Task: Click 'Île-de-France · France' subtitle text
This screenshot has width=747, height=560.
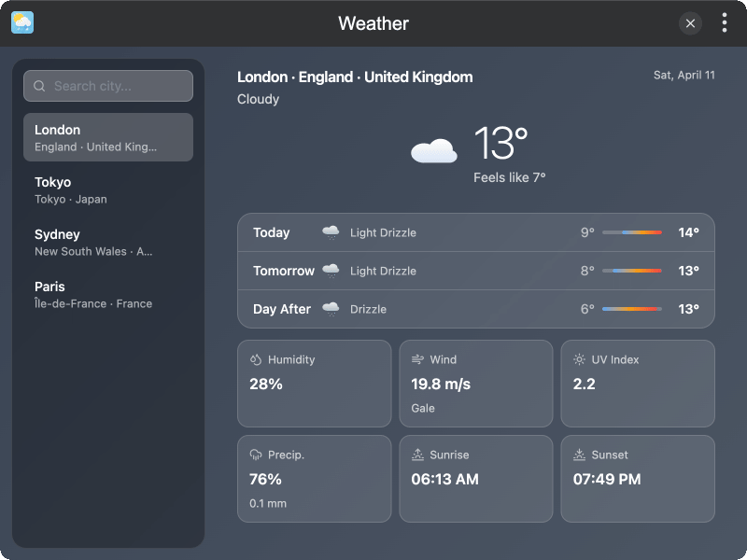Action: coord(93,303)
